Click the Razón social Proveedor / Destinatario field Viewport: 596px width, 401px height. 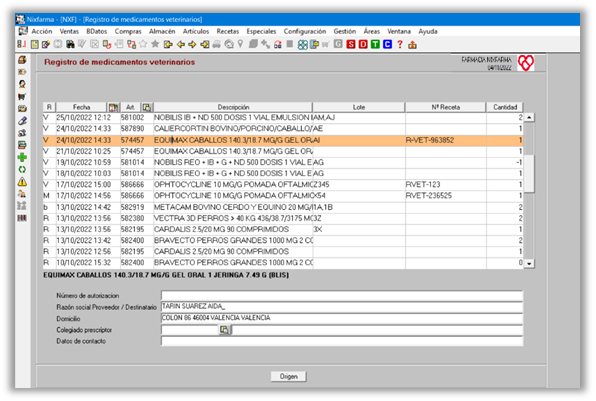click(x=342, y=307)
